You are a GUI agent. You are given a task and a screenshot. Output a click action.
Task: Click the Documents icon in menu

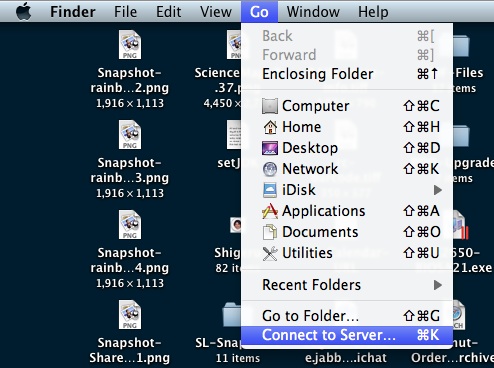(x=270, y=232)
